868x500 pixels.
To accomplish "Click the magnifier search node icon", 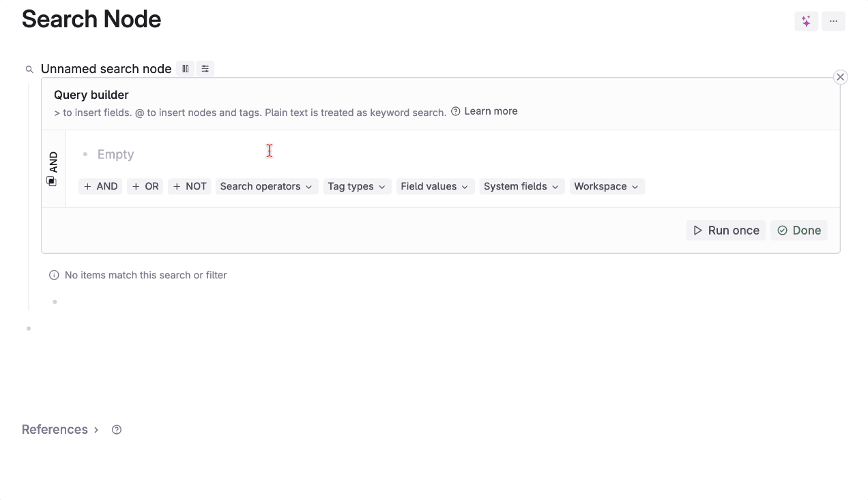I will tap(29, 69).
